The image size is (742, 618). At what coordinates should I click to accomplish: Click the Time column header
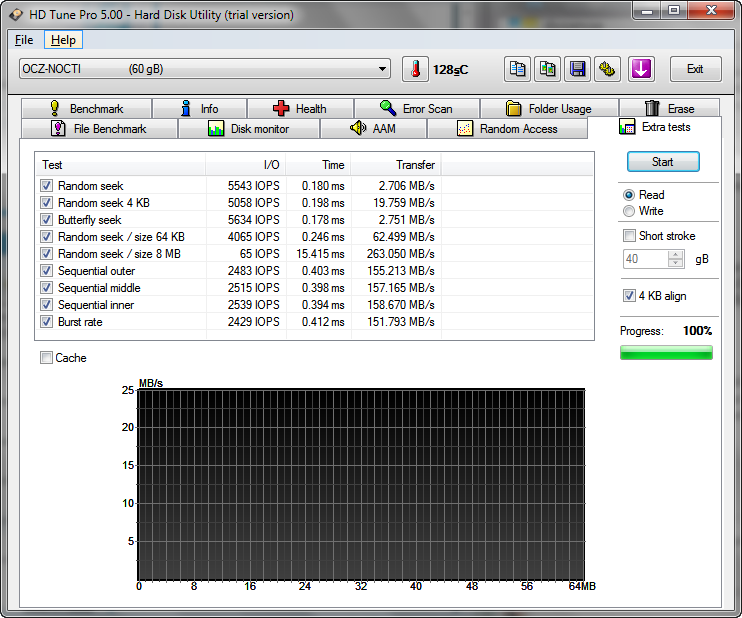point(318,165)
